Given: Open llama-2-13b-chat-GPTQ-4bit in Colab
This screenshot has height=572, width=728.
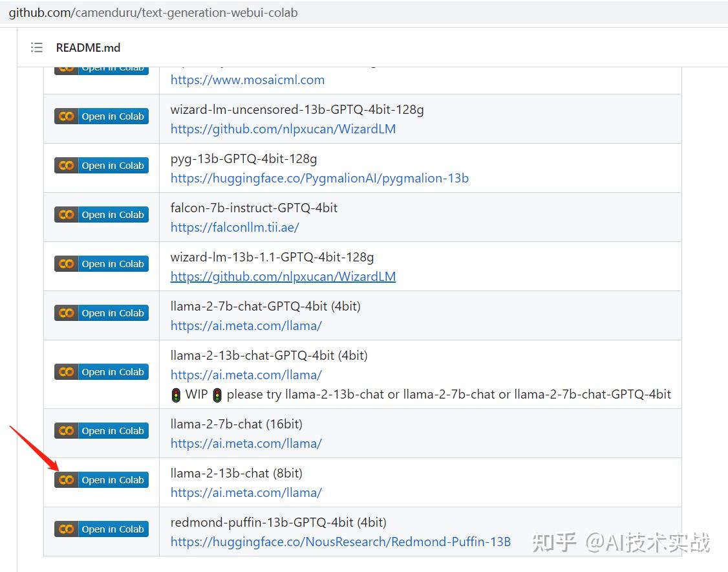Looking at the screenshot, I should [x=102, y=371].
